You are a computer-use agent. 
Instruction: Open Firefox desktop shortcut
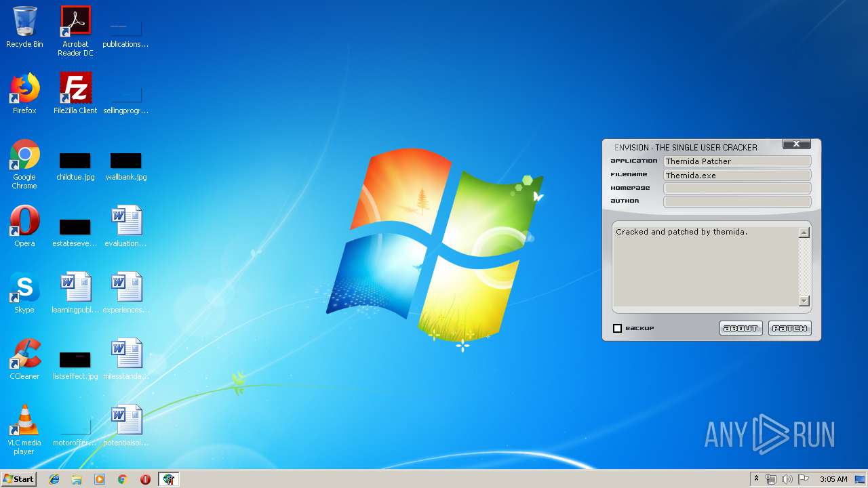(24, 94)
